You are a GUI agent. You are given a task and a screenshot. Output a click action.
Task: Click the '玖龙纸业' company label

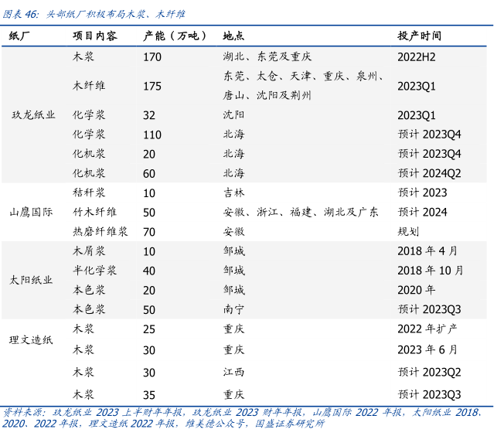(33, 115)
